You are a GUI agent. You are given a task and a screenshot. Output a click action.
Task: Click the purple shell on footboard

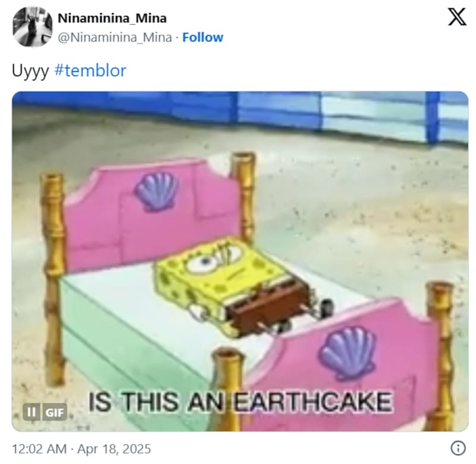pos(347,353)
